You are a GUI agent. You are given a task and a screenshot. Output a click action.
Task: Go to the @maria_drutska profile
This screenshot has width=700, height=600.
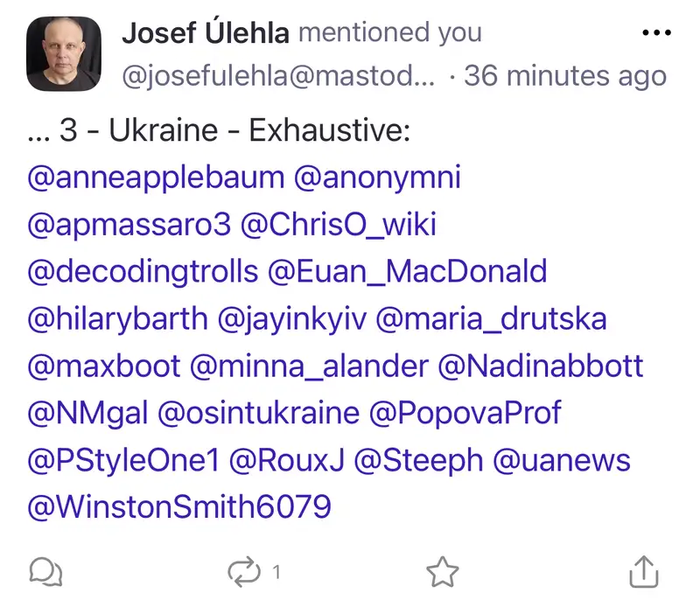(x=491, y=318)
